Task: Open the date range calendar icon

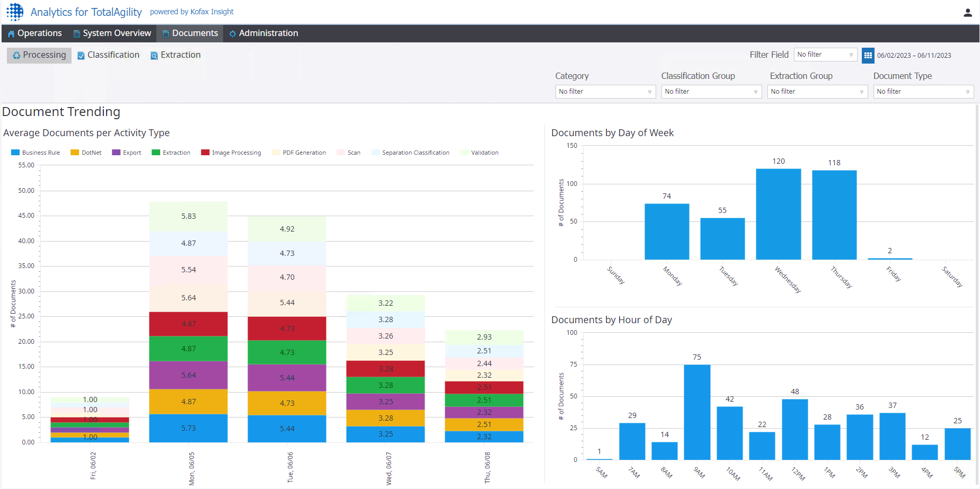Action: [868, 55]
